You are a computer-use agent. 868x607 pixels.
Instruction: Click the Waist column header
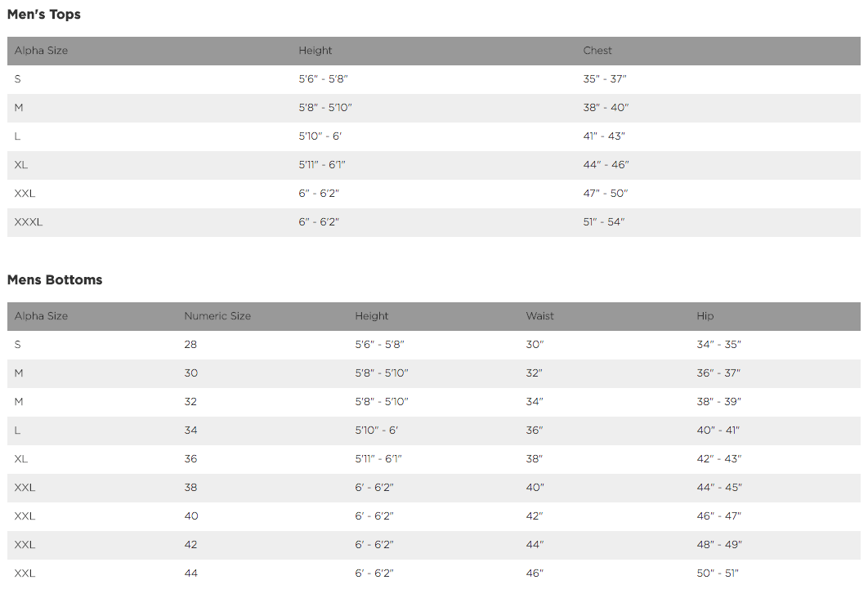pyautogui.click(x=539, y=316)
